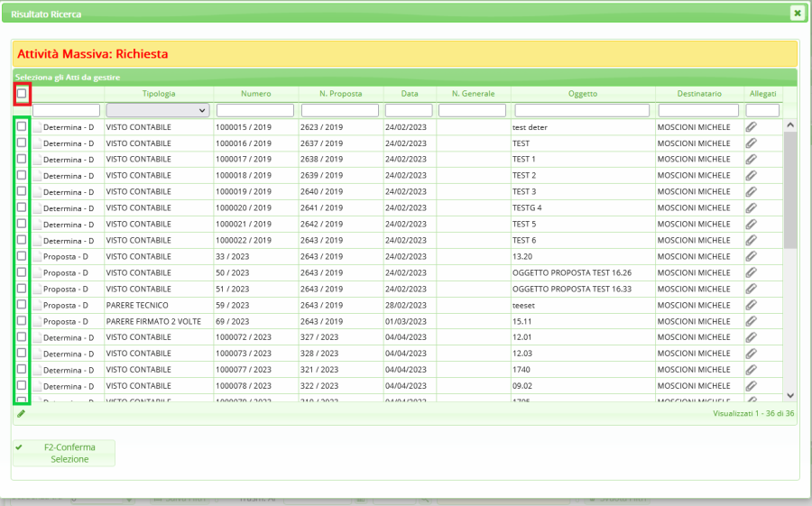Image resolution: width=812 pixels, height=506 pixels.
Task: Click paperclip icon in TEST 3 row
Action: click(751, 192)
